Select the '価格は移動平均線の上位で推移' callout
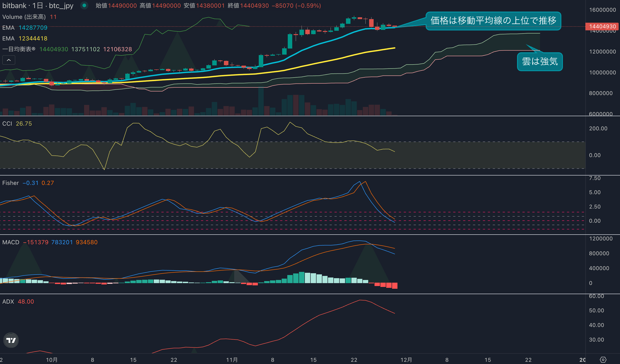 click(x=493, y=21)
